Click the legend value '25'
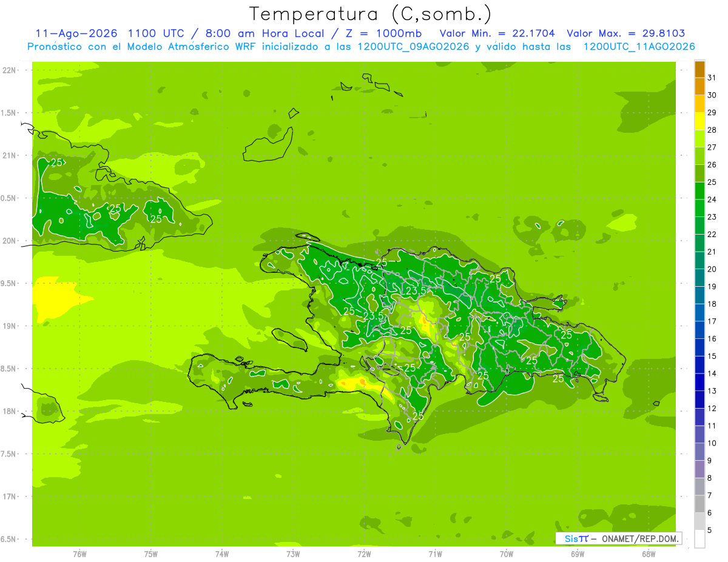Viewport: 728px width, 562px height. pyautogui.click(x=712, y=182)
